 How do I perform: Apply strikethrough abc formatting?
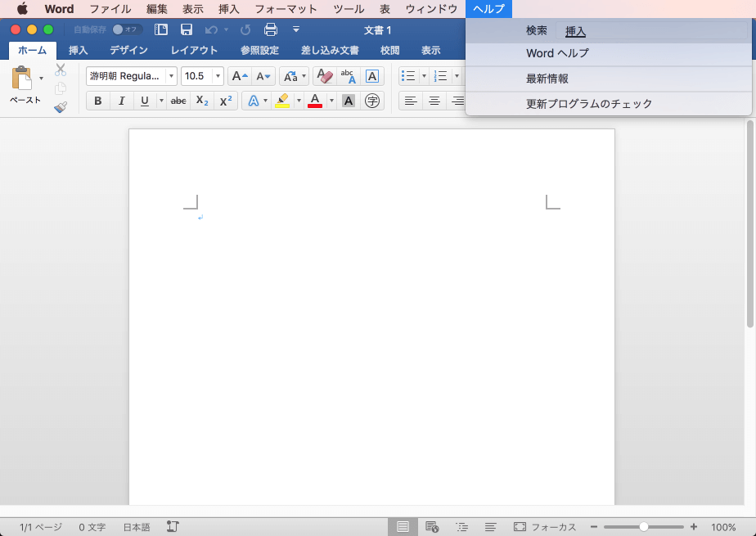(x=178, y=101)
